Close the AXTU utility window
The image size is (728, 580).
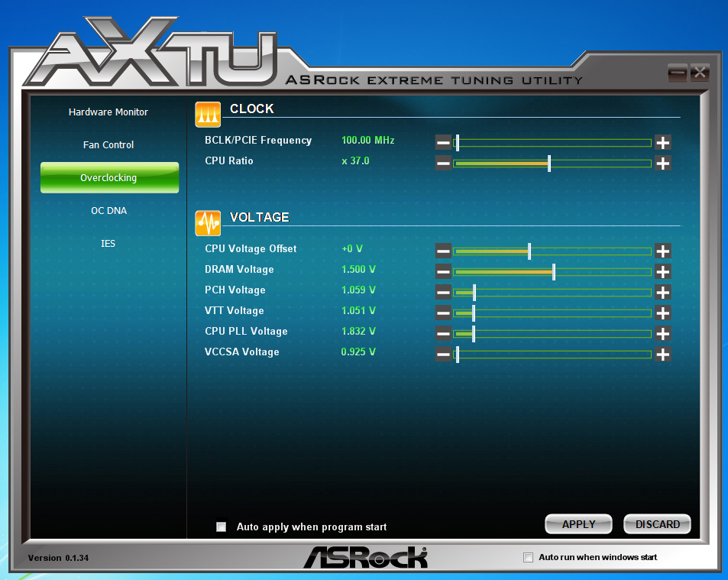(700, 73)
